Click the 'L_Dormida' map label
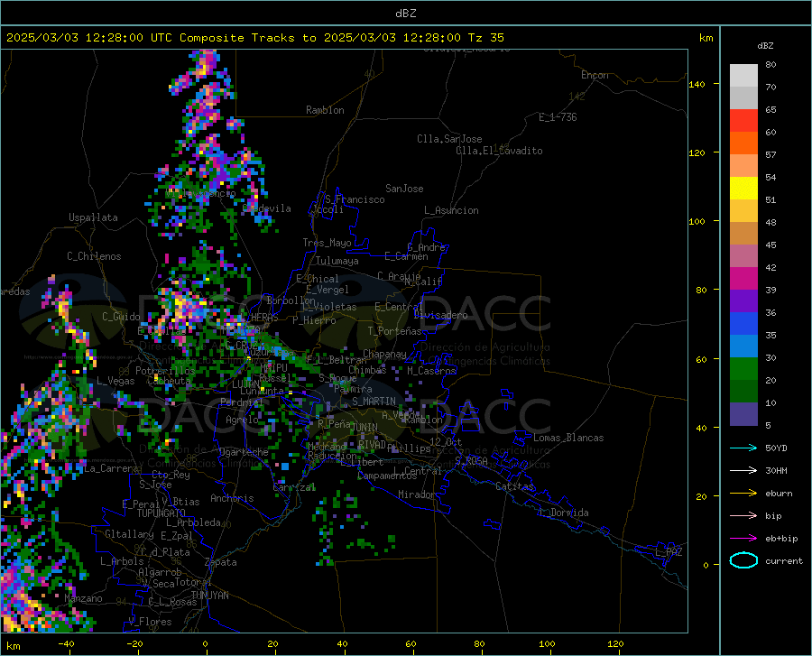 point(565,513)
